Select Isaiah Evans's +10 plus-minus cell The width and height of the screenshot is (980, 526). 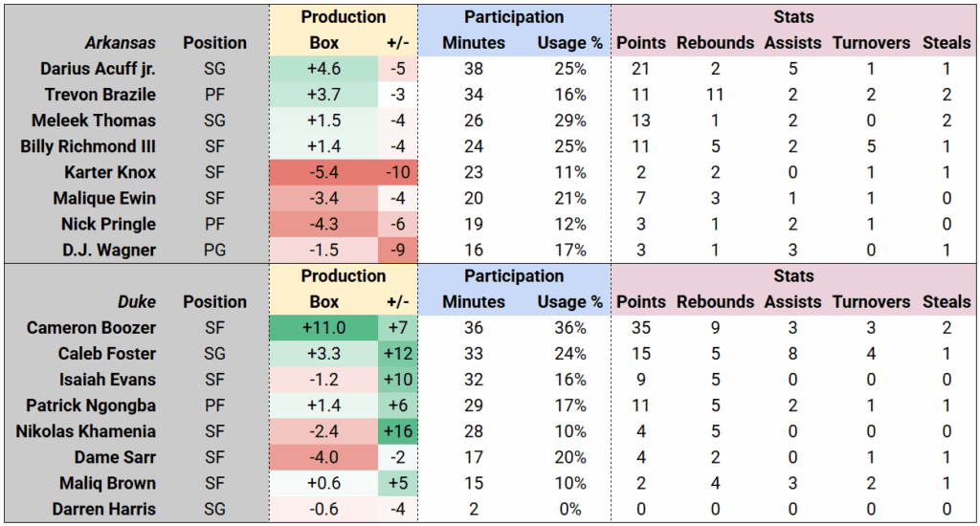point(397,379)
